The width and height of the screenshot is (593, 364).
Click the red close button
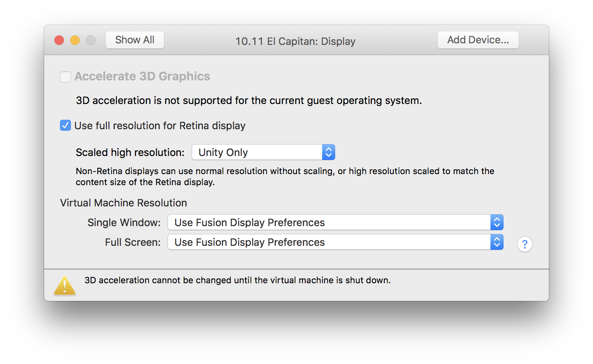coord(59,40)
